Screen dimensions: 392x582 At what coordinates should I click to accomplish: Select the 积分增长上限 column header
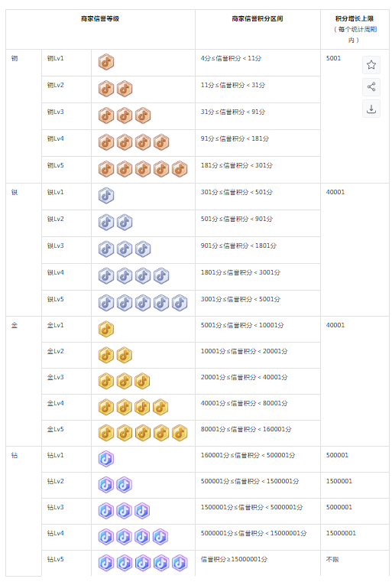tap(354, 18)
